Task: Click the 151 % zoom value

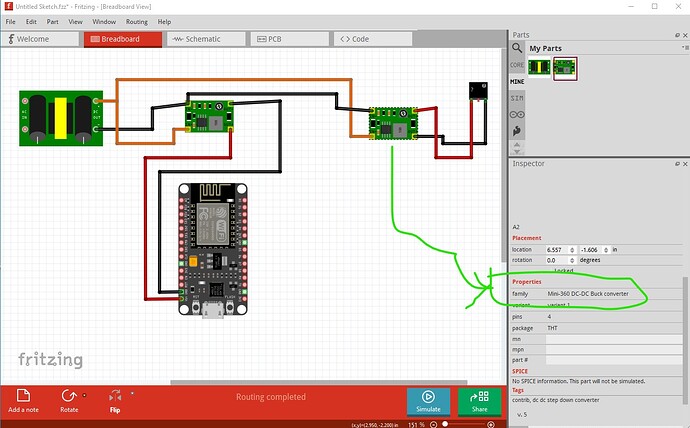Action: click(416, 425)
